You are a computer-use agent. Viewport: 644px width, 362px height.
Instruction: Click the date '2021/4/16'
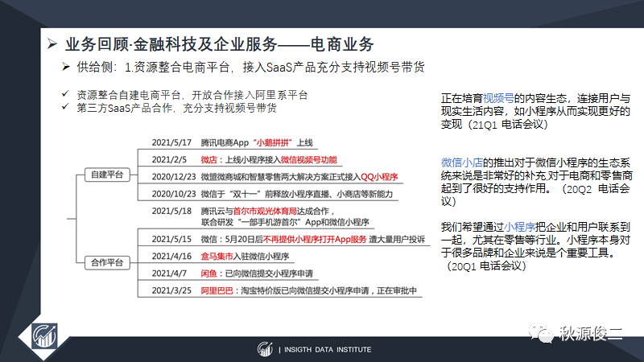(171, 256)
